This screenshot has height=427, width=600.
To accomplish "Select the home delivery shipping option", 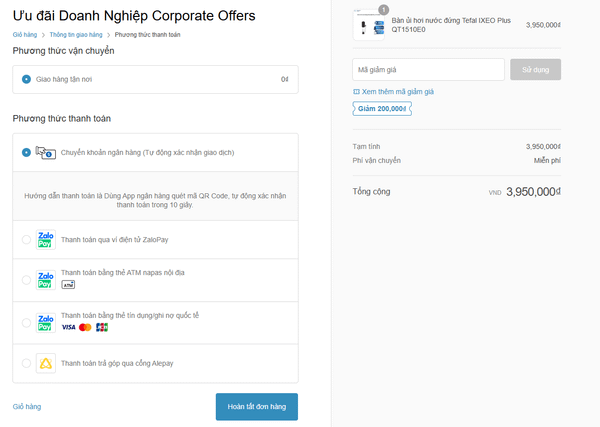I will pyautogui.click(x=26, y=77).
